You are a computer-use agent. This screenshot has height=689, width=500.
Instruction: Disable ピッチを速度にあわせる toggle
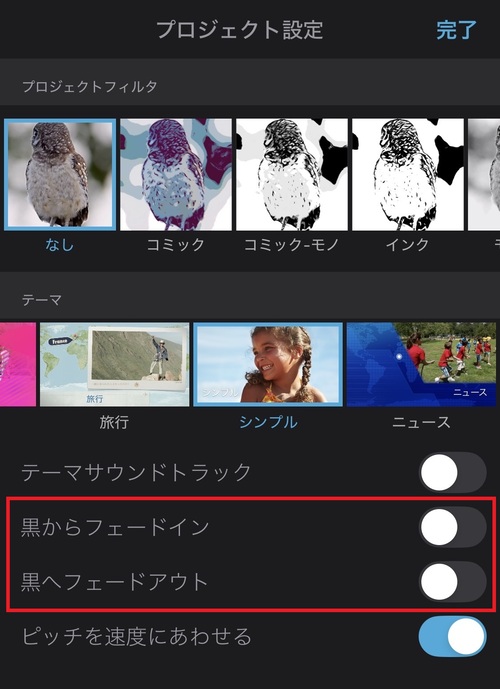point(453,636)
